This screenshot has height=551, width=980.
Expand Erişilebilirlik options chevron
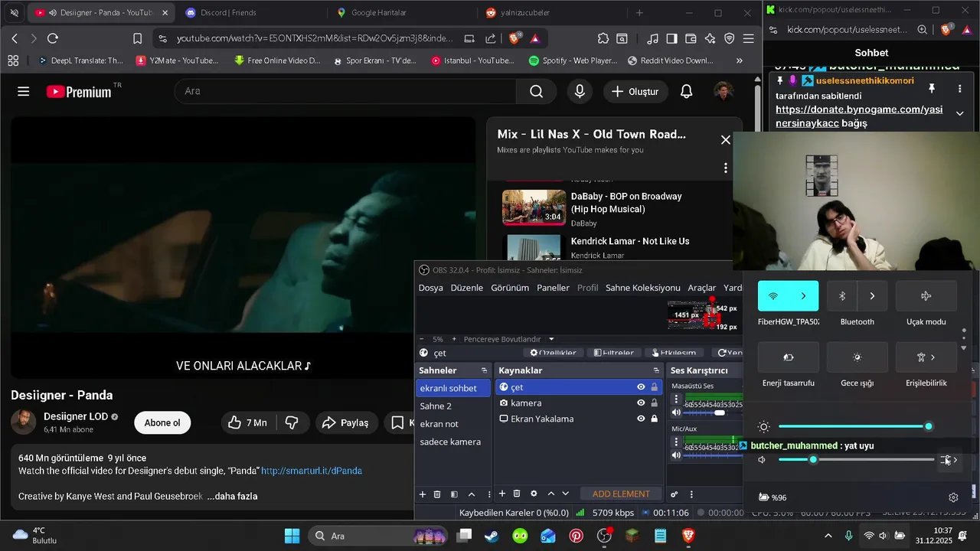[933, 357]
